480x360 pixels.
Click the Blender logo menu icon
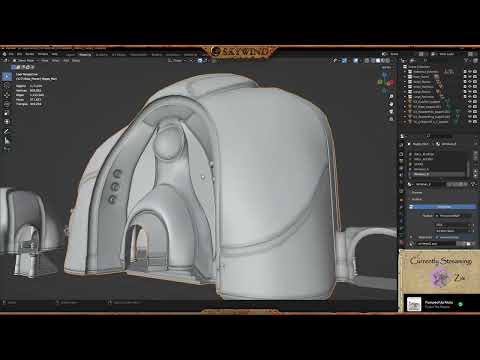[x=4, y=54]
